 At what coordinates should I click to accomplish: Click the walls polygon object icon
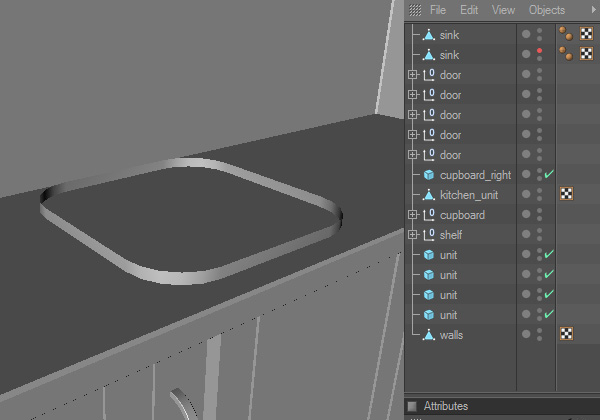[429, 335]
